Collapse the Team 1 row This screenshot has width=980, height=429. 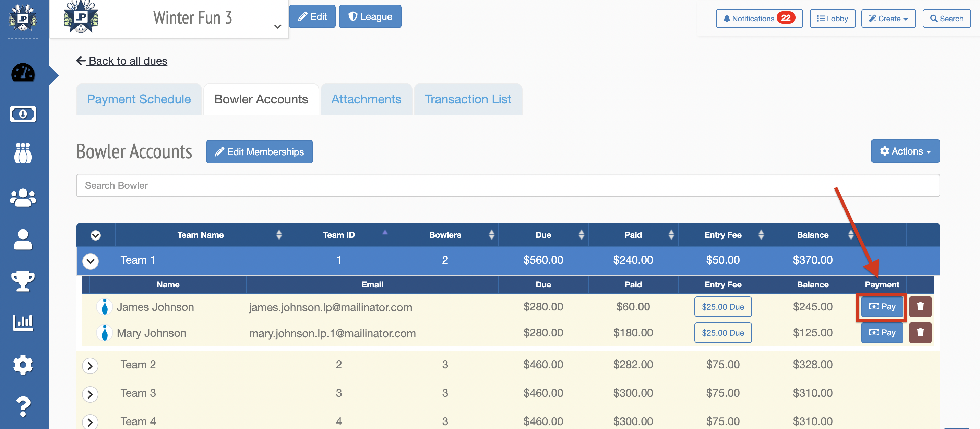point(91,261)
